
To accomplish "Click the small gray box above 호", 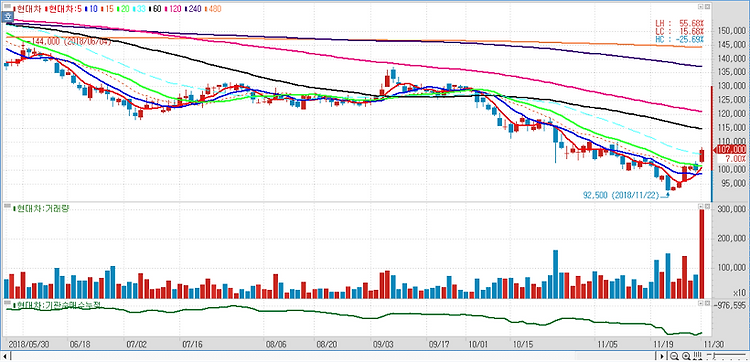I will click(7, 6).
